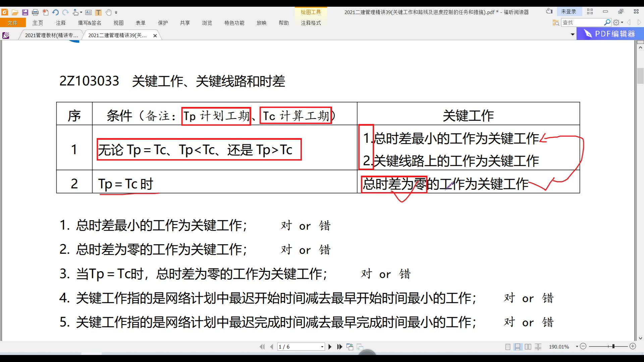The height and width of the screenshot is (362, 644).
Task: Click the scroll up arrow of the vertical scrollbar
Action: pyautogui.click(x=640, y=48)
